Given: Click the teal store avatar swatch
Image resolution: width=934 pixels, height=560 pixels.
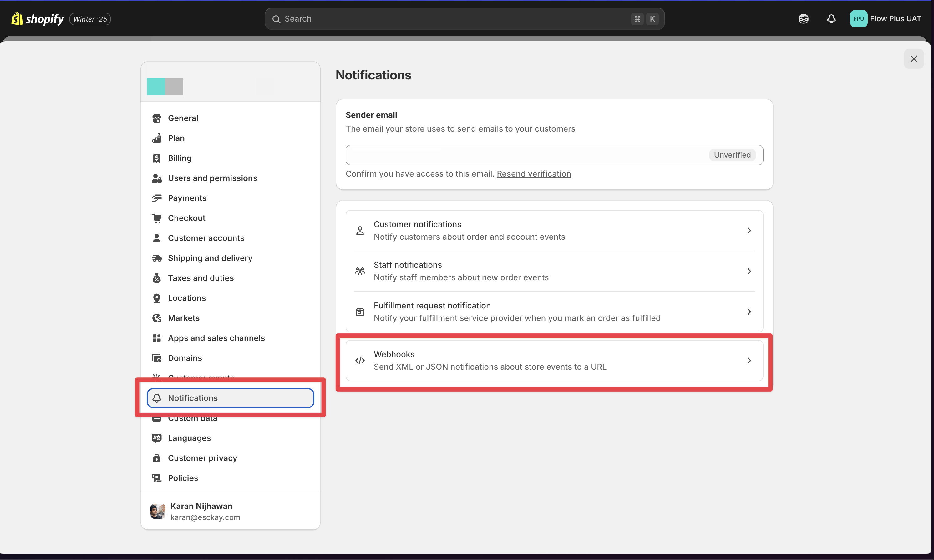Looking at the screenshot, I should [156, 87].
